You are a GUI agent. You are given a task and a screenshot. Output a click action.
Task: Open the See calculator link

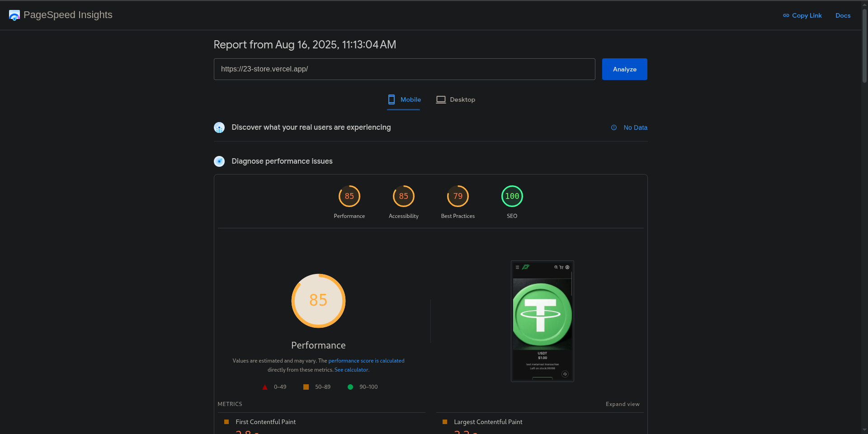pos(351,370)
